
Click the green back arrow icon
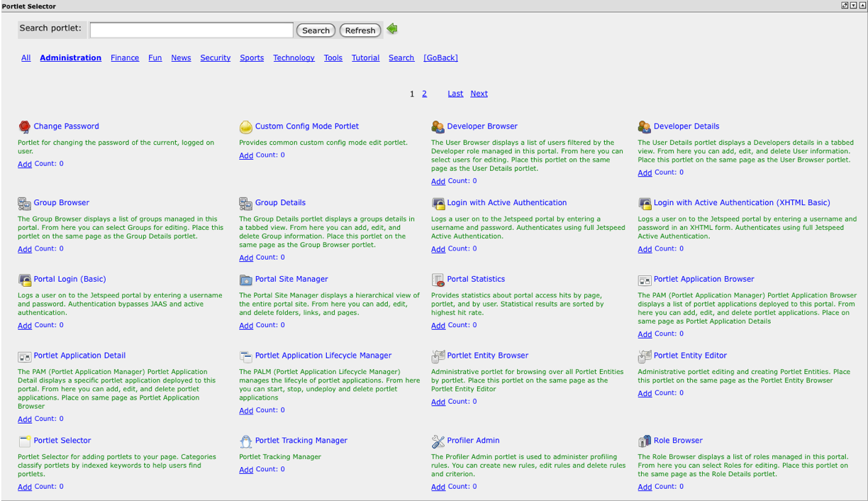pyautogui.click(x=392, y=29)
